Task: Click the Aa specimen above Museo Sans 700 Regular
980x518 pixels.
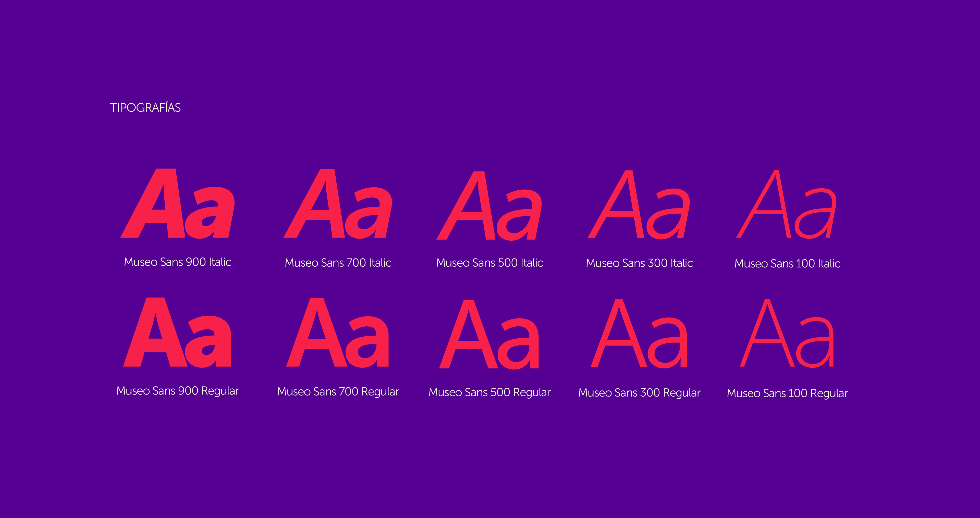Action: [338, 333]
